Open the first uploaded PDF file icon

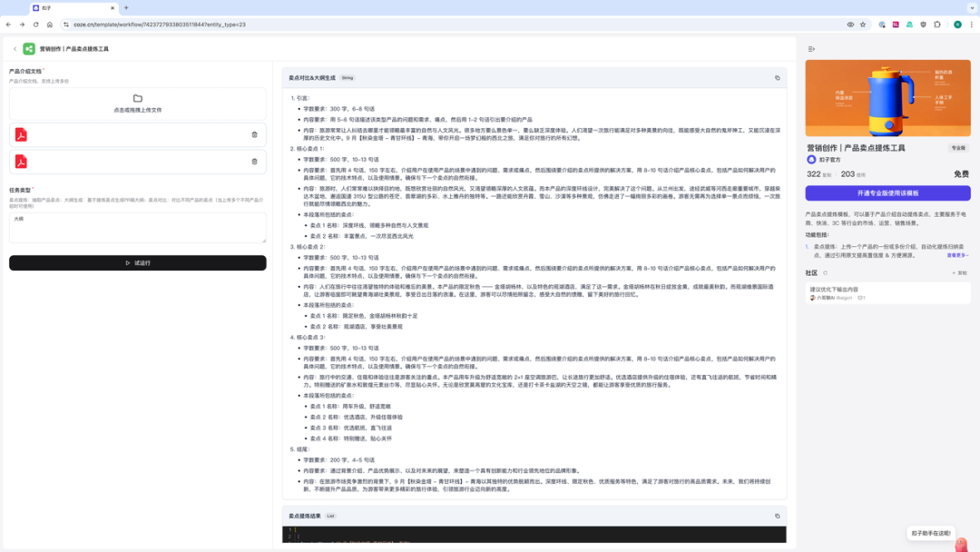click(21, 135)
